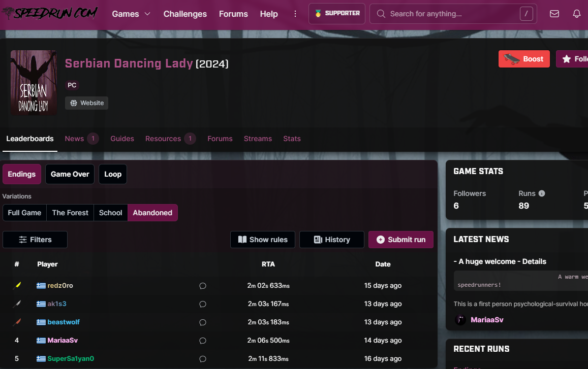Image resolution: width=588 pixels, height=369 pixels.
Task: Click the silver second-place trophy icon
Action: point(17,304)
